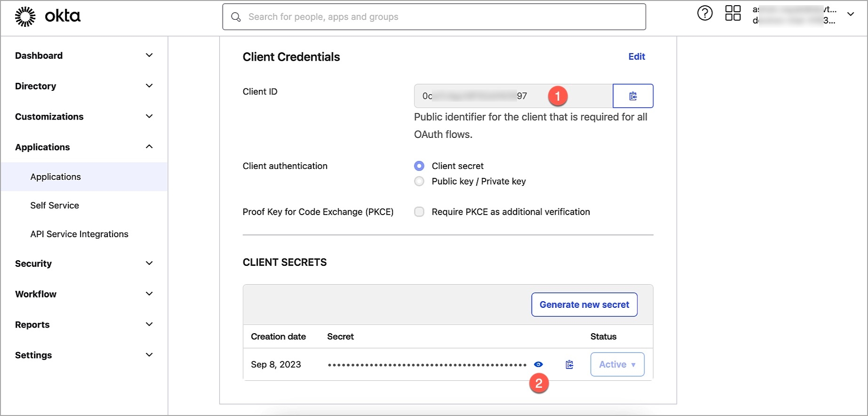Open API Service Integrations page
The image size is (868, 416).
79,234
